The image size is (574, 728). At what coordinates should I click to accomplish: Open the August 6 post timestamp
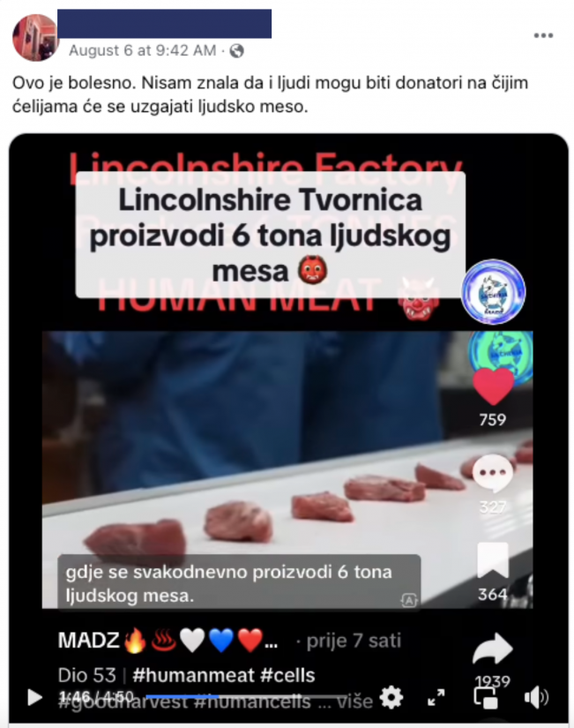(x=143, y=50)
